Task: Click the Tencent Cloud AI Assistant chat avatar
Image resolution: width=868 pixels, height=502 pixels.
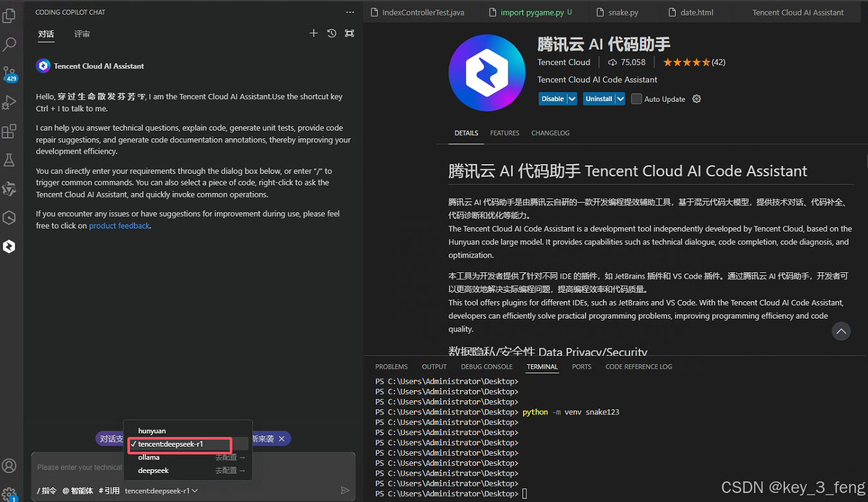Action: click(43, 66)
